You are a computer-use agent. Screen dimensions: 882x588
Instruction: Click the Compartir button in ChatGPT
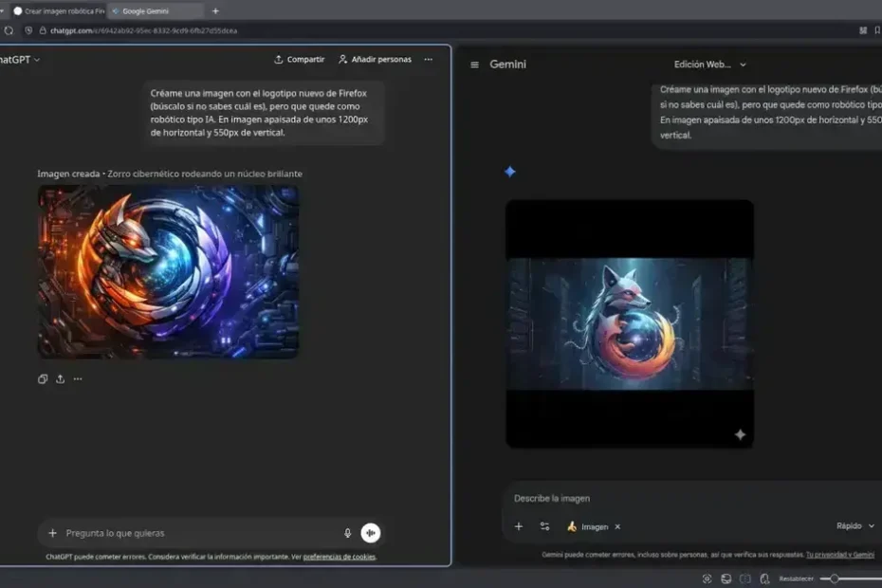(x=299, y=59)
